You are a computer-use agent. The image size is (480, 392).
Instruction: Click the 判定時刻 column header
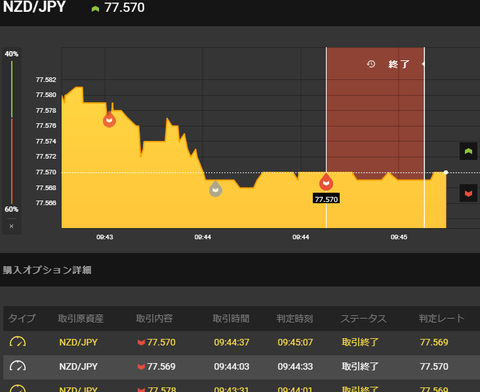tap(295, 318)
